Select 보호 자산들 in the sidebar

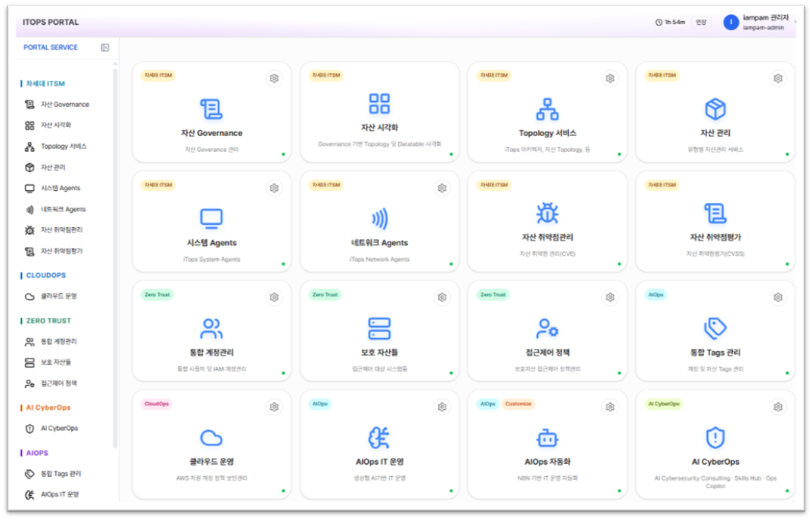click(x=48, y=363)
